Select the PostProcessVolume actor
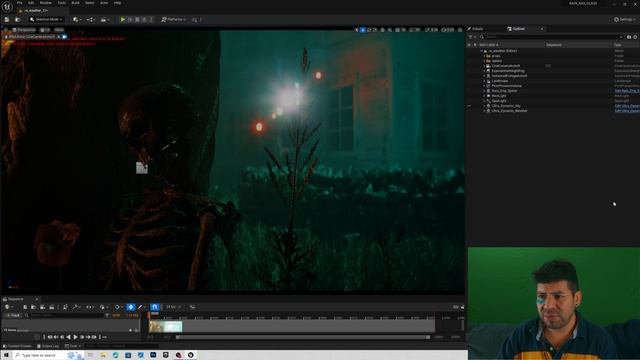 point(507,86)
